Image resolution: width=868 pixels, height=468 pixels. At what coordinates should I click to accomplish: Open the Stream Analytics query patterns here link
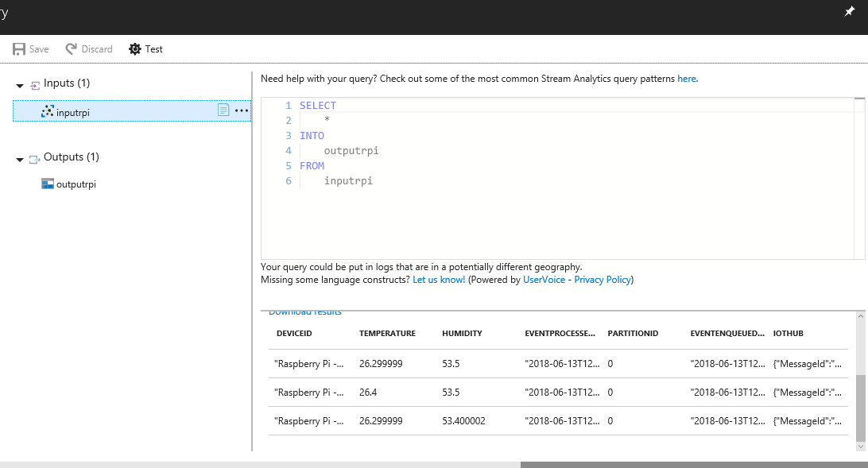[x=687, y=78]
